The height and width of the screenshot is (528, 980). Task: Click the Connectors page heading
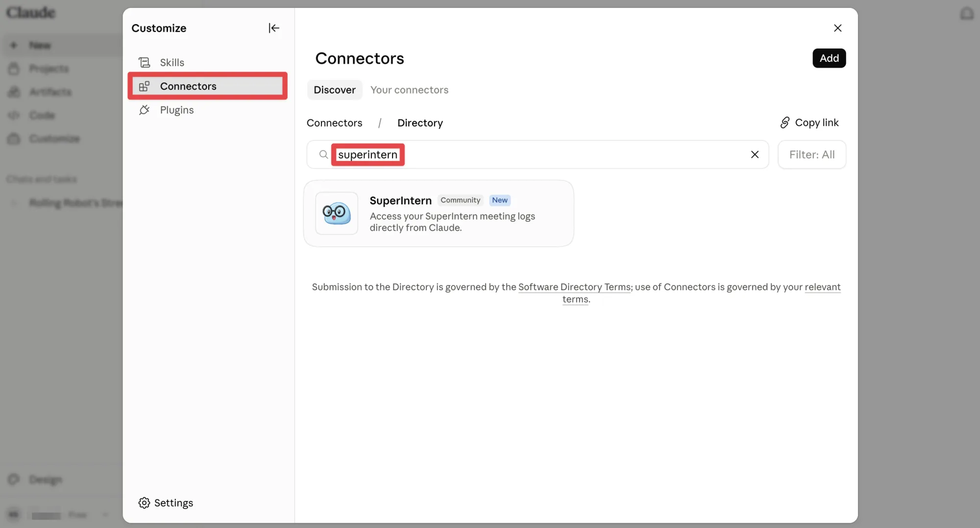tap(360, 58)
